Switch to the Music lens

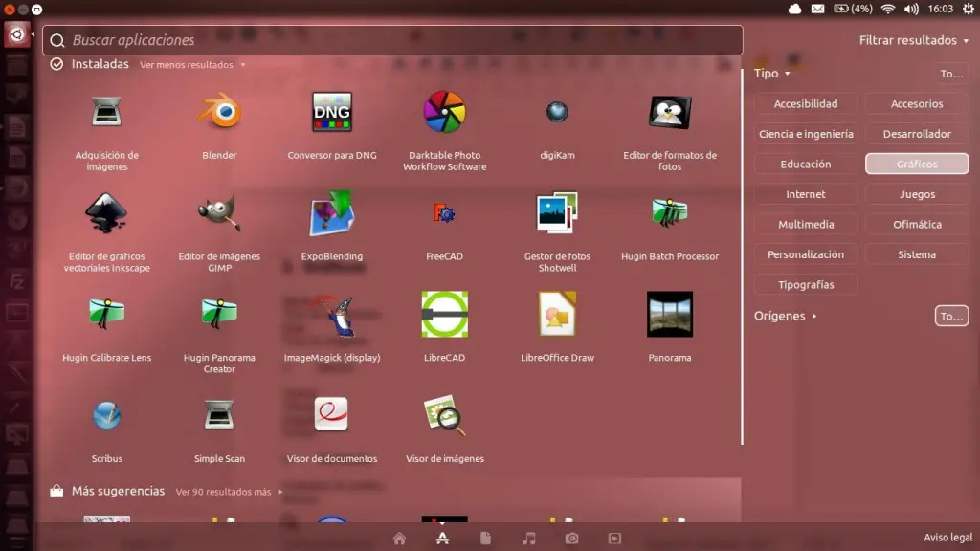tap(528, 538)
